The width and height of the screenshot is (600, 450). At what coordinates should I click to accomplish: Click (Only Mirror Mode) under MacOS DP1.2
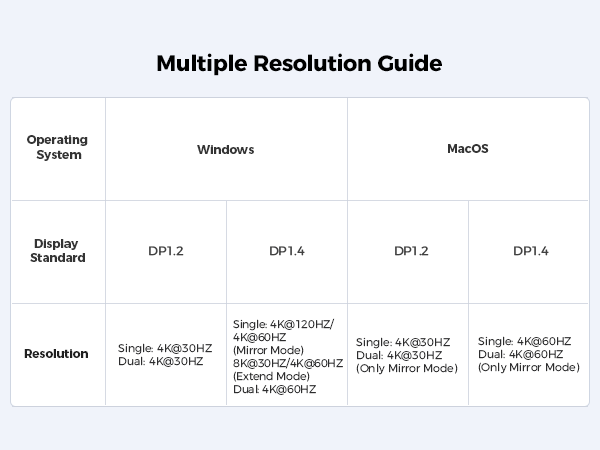(407, 368)
